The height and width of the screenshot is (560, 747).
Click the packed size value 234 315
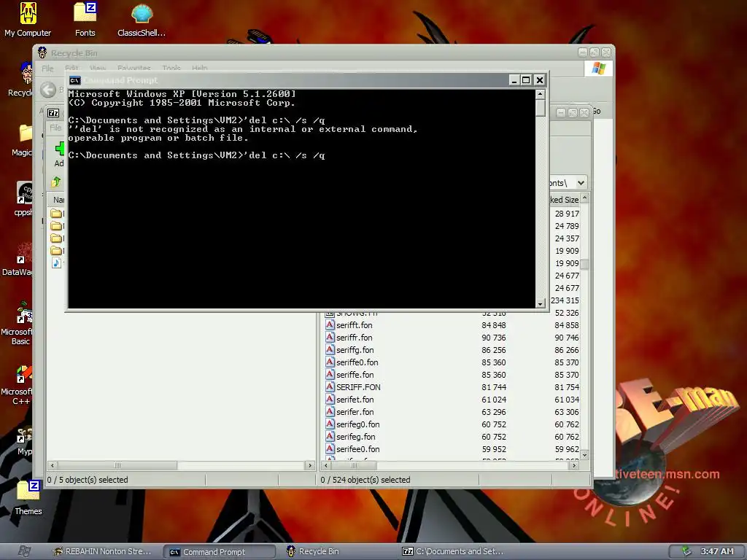[x=565, y=300]
